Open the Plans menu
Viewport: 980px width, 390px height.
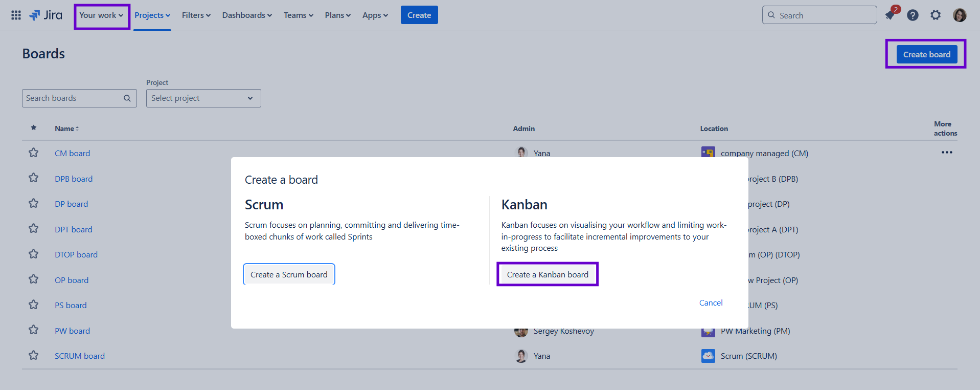[338, 15]
